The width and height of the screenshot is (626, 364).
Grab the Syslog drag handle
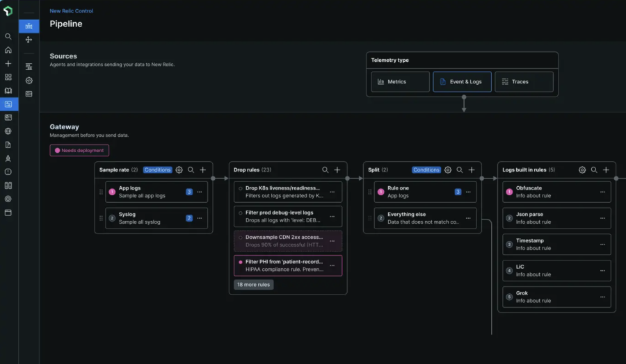[101, 218]
